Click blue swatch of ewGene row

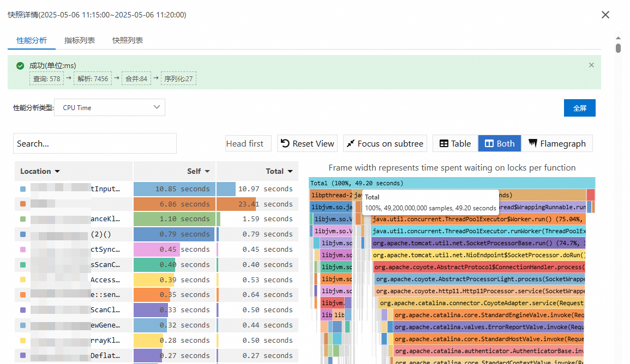click(23, 325)
